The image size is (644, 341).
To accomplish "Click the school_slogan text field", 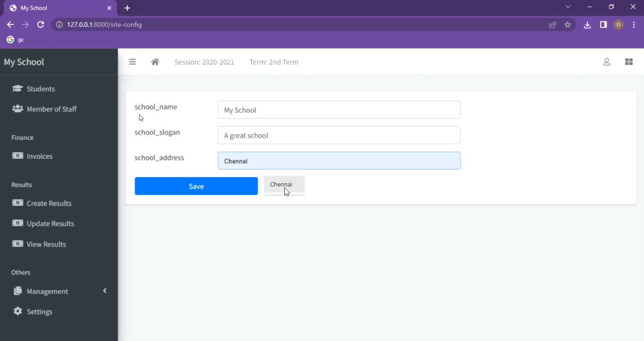I will [x=339, y=135].
